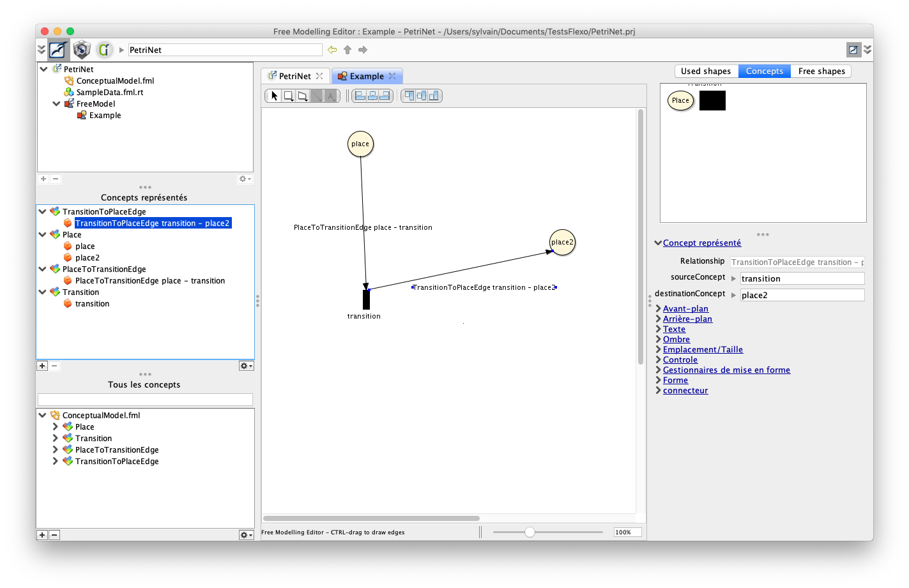This screenshot has width=909, height=588.
Task: Expand Transition concept in Tous les concepts
Action: [x=55, y=438]
